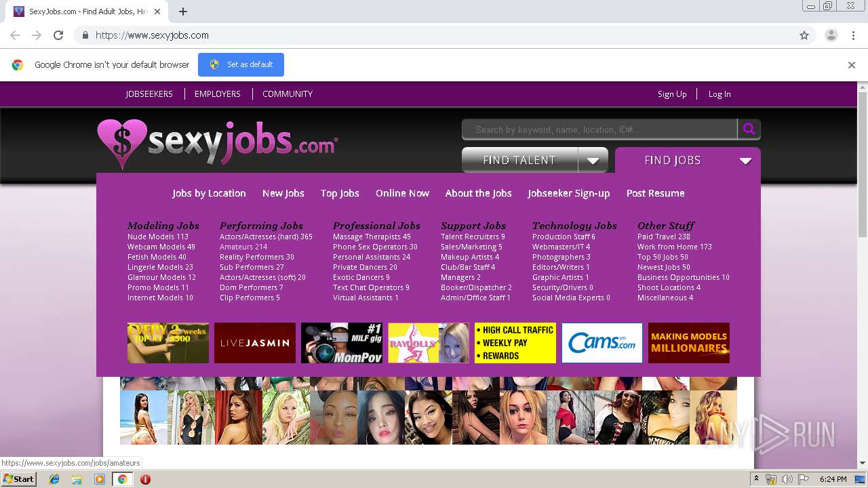Image resolution: width=868 pixels, height=488 pixels.
Task: Click the taskbar clock showing 6:24 PM
Action: [x=833, y=479]
